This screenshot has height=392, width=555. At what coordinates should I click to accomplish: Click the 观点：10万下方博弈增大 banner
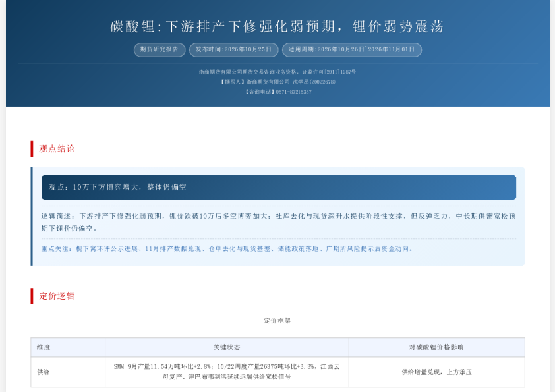(279, 187)
